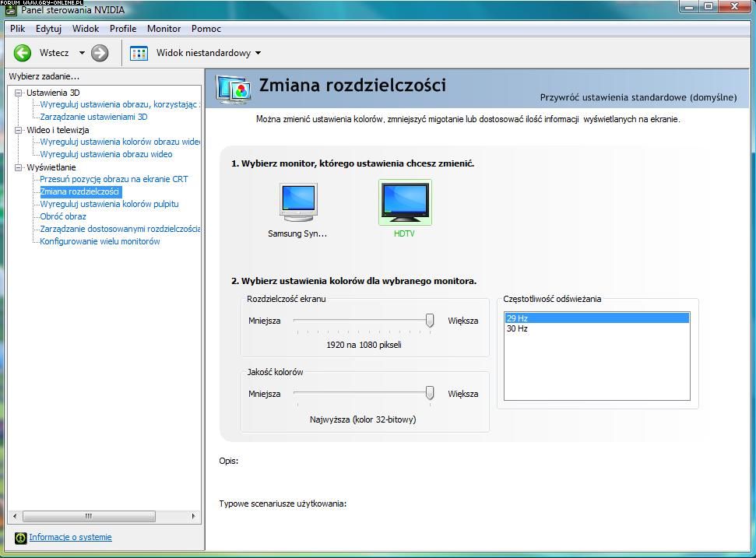Screen dimensions: 756x558
Task: Open the Back history dropdown arrow
Action: [82, 53]
